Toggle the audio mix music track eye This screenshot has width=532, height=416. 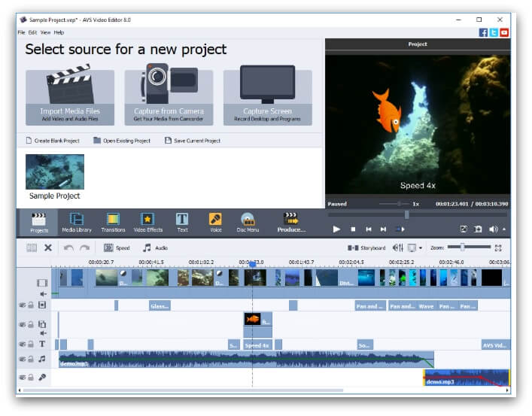(23, 359)
